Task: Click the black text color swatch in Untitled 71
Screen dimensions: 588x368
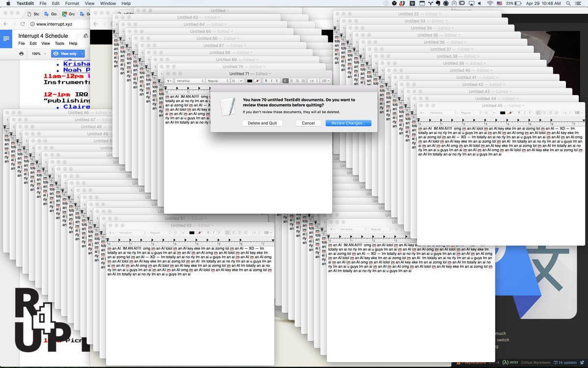Action: pos(249,81)
